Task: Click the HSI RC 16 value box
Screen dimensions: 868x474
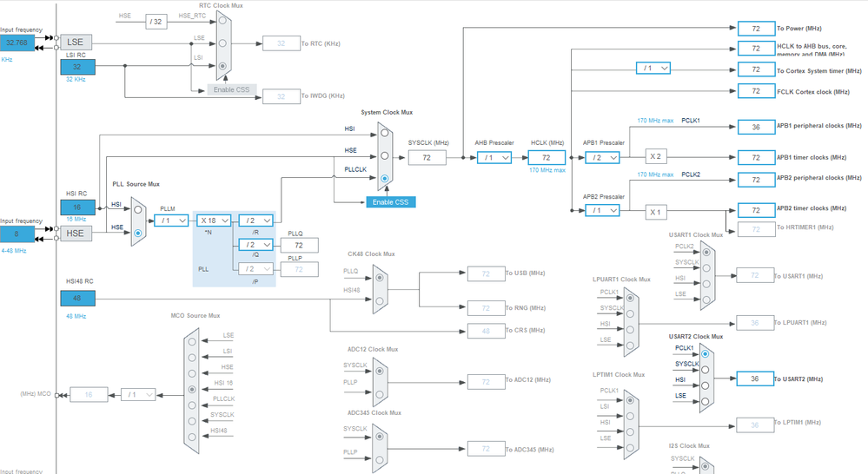Action: [x=77, y=207]
